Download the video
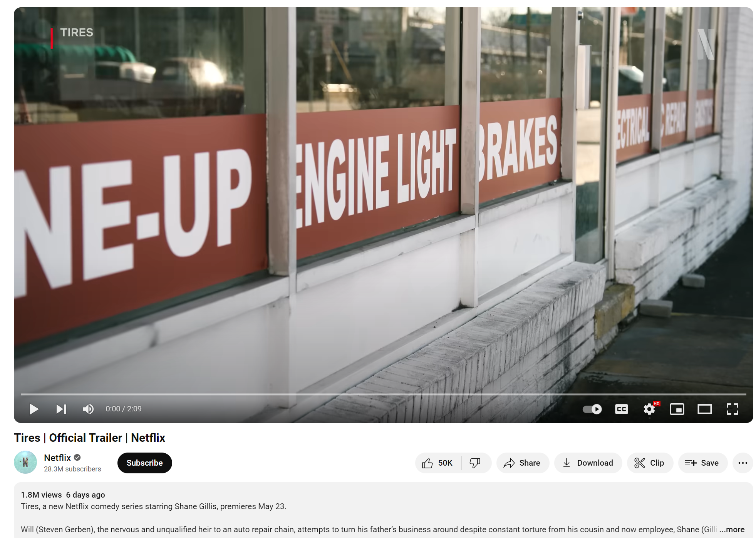Viewport: 756px width, 538px height. click(588, 463)
